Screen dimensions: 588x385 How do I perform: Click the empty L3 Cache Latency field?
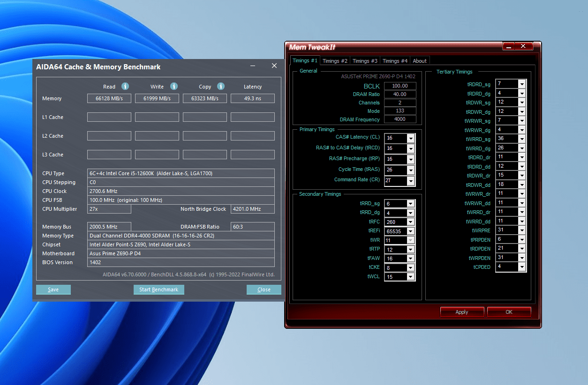pyautogui.click(x=253, y=155)
